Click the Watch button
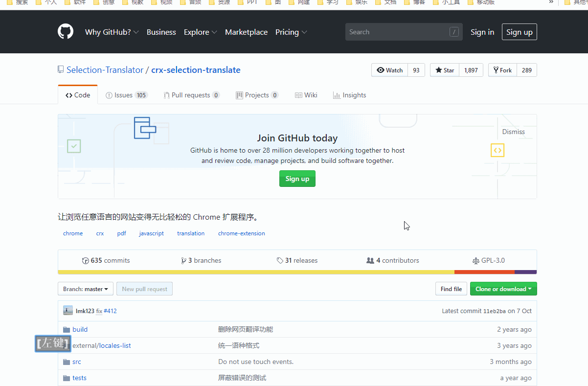The width and height of the screenshot is (588, 386). point(390,70)
